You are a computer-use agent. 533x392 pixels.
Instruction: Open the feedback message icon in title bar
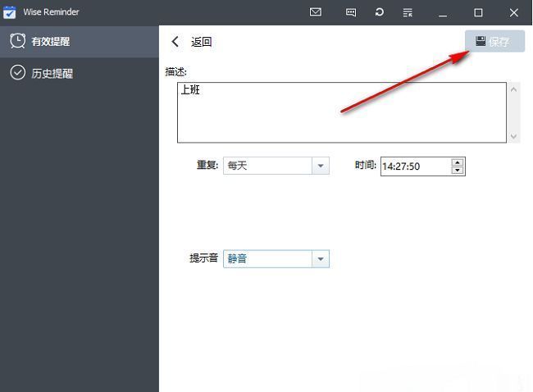(x=351, y=12)
